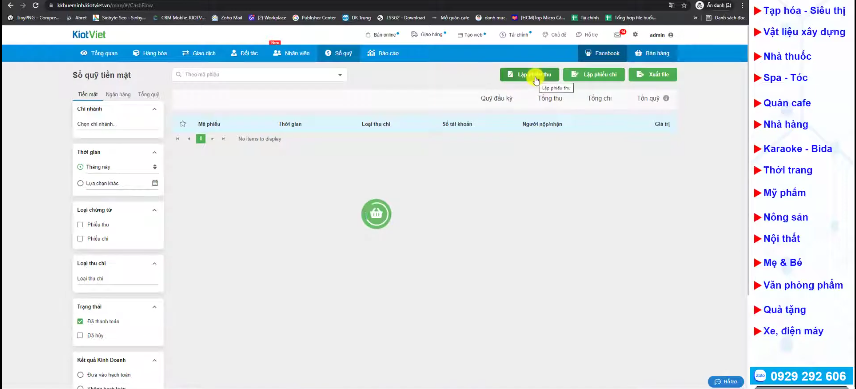Select the Đưa vào hạch toán radio
856x389 pixels.
(80, 375)
